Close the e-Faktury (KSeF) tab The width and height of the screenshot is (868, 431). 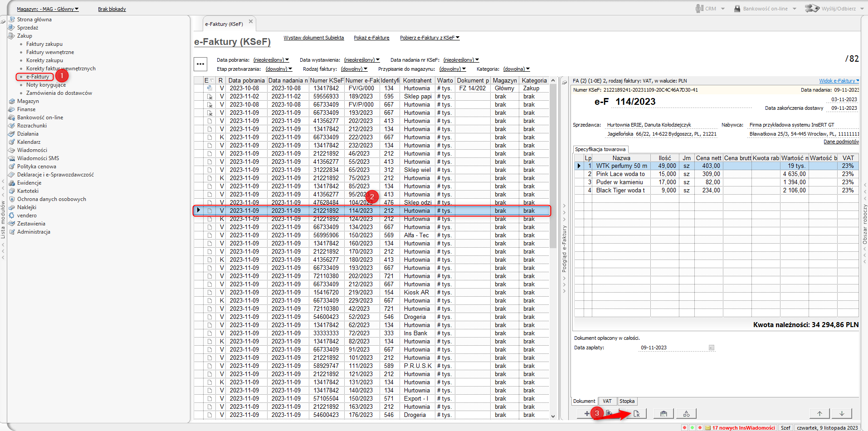[251, 21]
